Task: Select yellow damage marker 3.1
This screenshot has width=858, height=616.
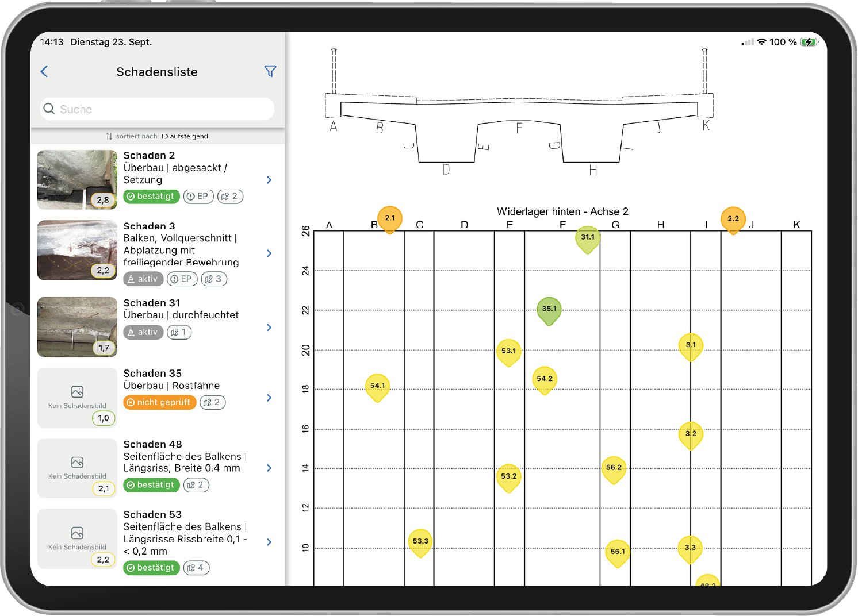Action: coord(691,346)
